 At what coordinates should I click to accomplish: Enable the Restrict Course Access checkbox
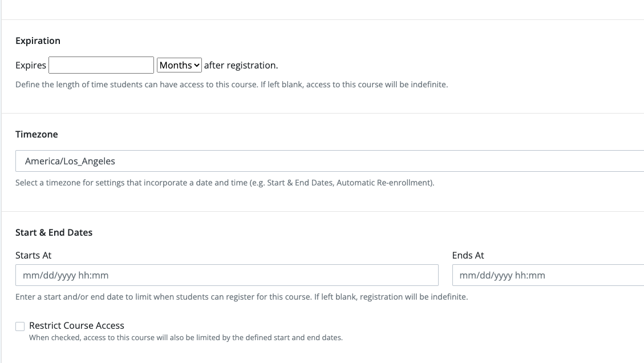(21, 326)
